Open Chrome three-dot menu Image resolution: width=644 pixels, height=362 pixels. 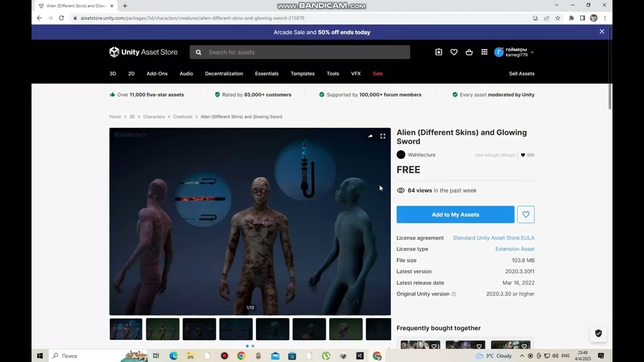tap(605, 18)
